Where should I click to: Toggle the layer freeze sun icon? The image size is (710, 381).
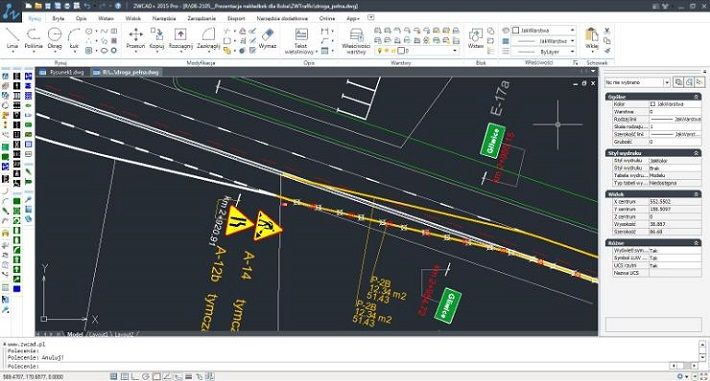(x=386, y=51)
